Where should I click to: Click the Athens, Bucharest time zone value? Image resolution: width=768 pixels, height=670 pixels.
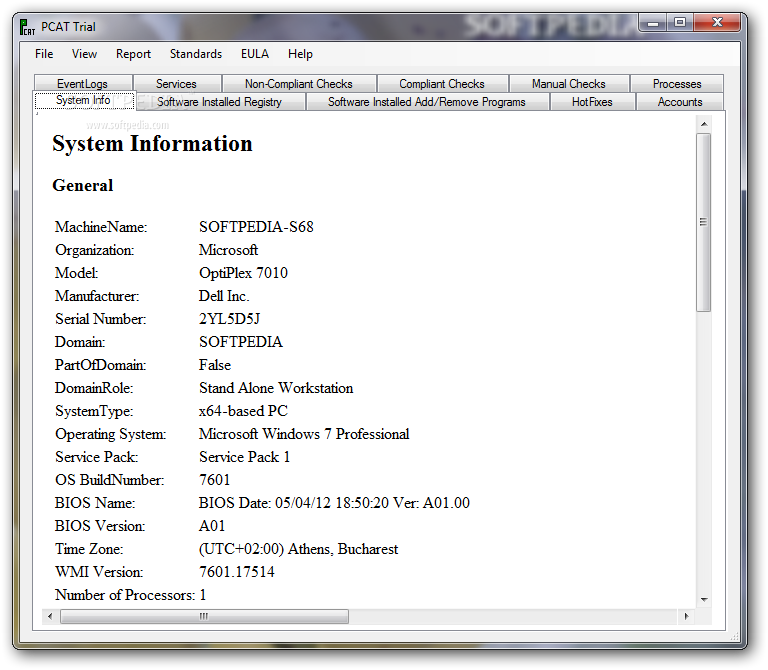(x=299, y=549)
